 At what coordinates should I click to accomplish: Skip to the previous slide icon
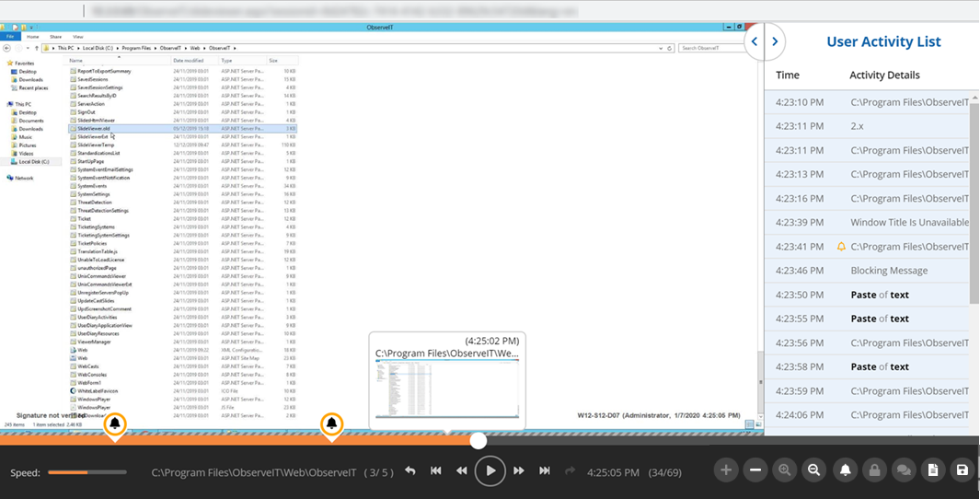point(436,471)
